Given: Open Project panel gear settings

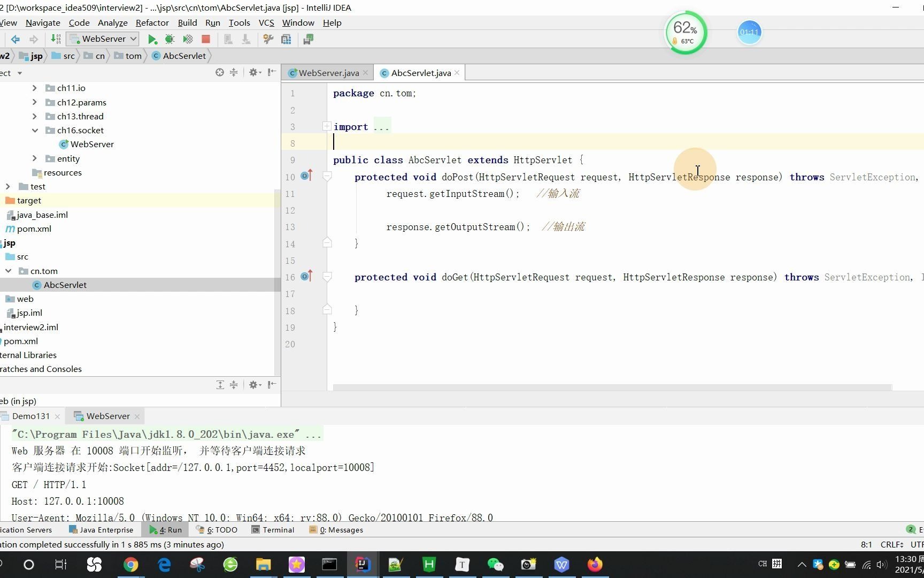Looking at the screenshot, I should click(255, 72).
